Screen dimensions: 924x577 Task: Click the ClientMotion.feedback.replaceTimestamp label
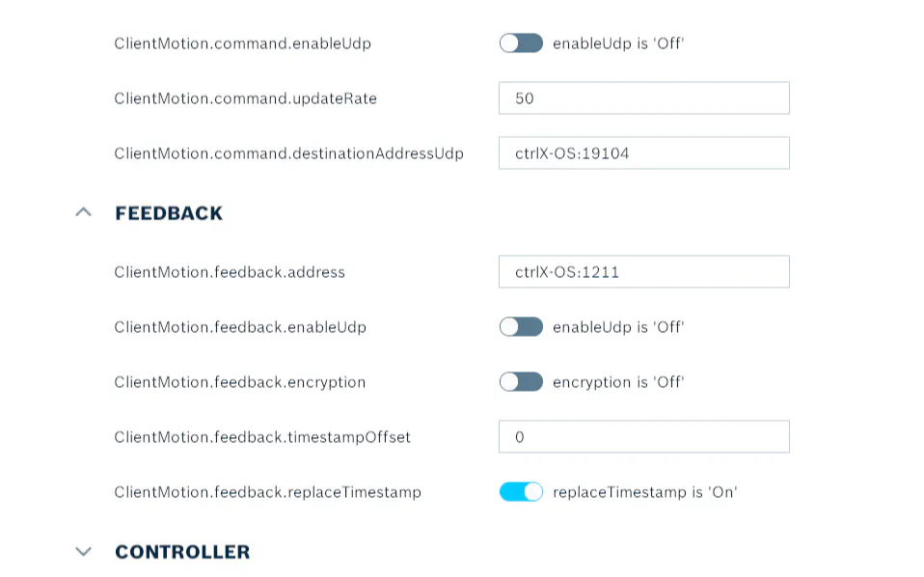pos(267,492)
